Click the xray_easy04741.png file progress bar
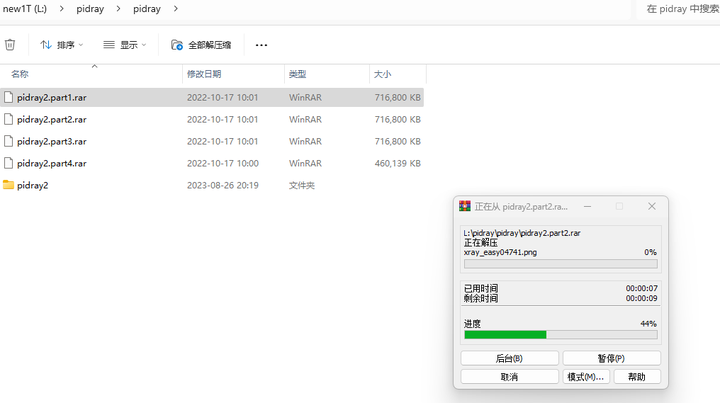The width and height of the screenshot is (720, 403). click(x=561, y=264)
